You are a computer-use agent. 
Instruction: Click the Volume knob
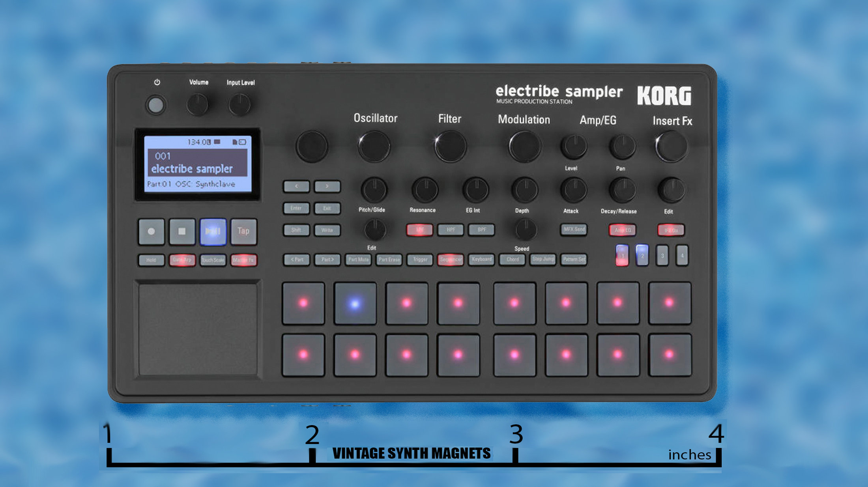pos(197,105)
